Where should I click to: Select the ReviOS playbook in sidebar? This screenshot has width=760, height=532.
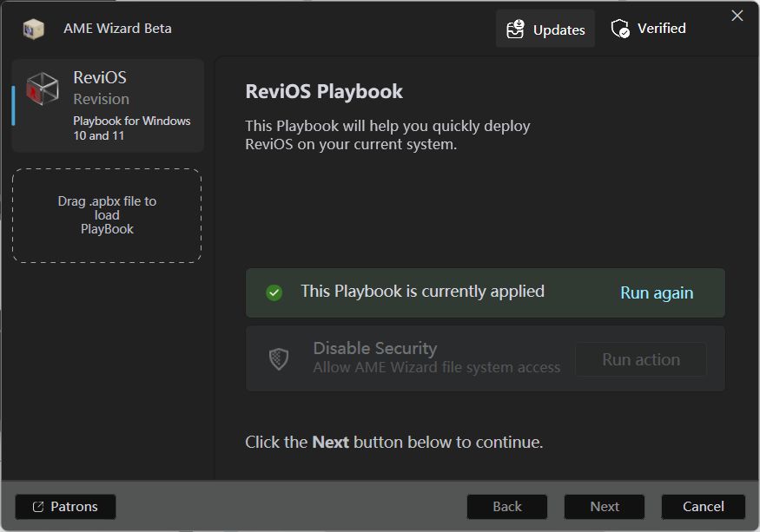point(108,106)
